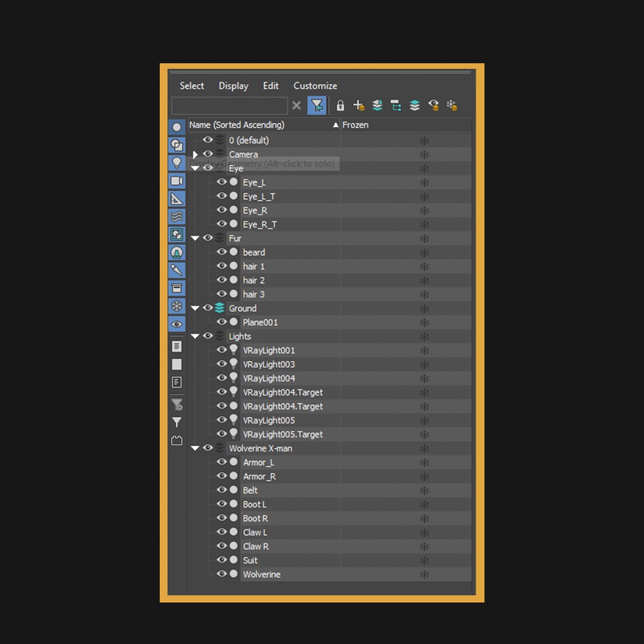Hide the Lights layer using its eye icon
The image size is (644, 644).
click(208, 336)
